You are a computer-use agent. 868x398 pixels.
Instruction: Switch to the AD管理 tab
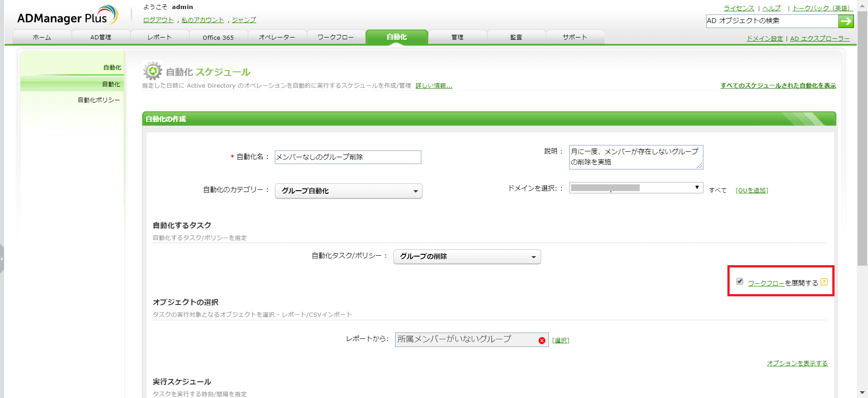pyautogui.click(x=101, y=37)
